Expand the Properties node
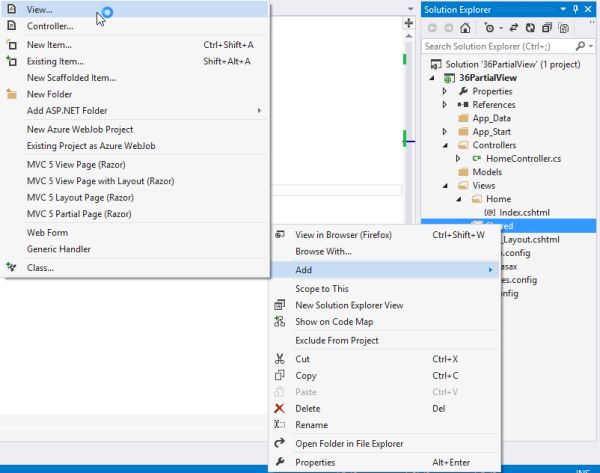 [445, 91]
